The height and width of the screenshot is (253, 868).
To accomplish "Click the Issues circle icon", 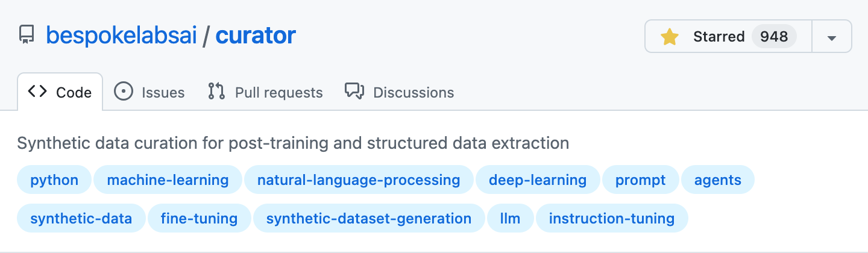I will click(x=124, y=92).
